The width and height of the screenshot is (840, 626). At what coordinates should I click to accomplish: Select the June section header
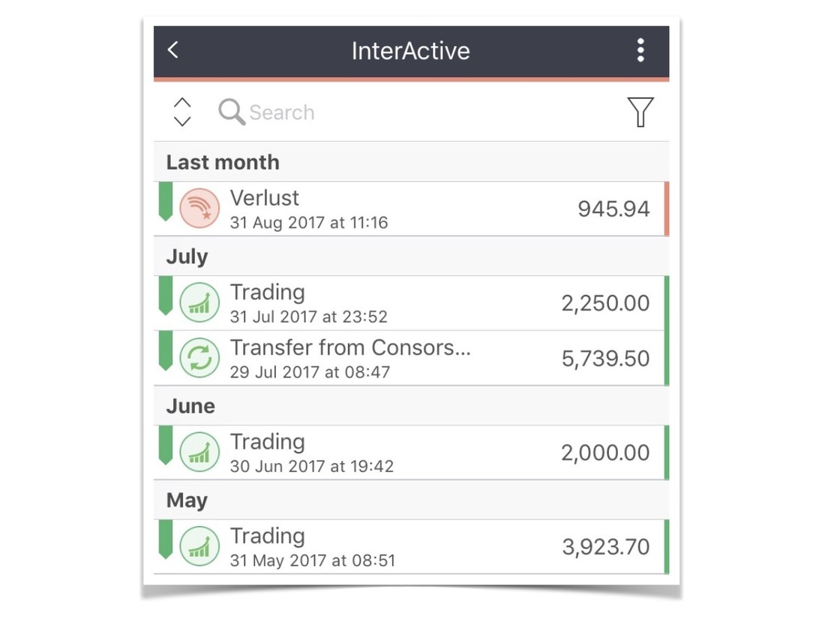pyautogui.click(x=190, y=406)
